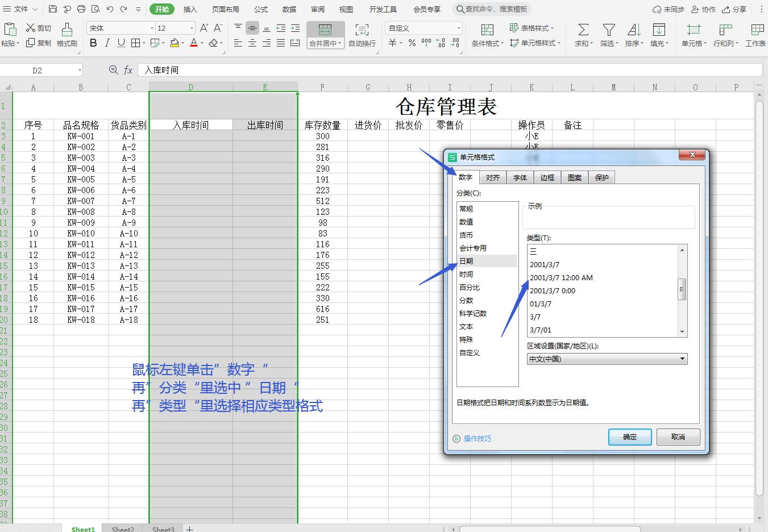
Task: Click the 确定 button
Action: coord(630,437)
